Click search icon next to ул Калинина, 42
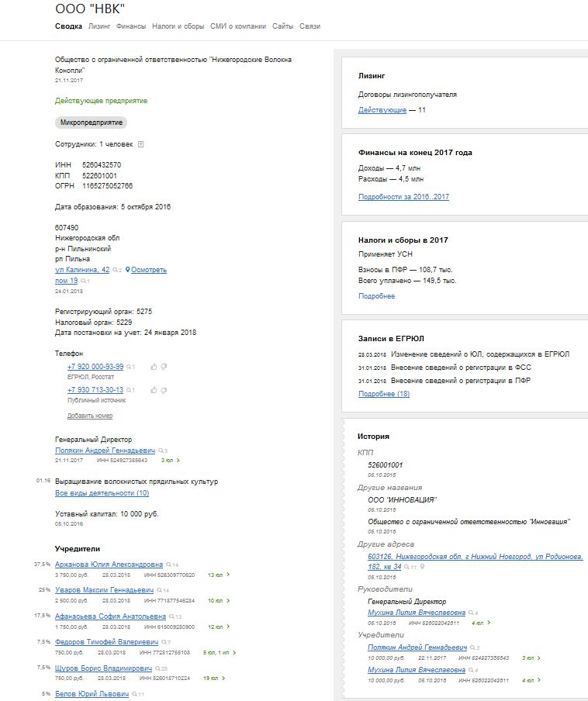The height and width of the screenshot is (701, 588). click(116, 270)
